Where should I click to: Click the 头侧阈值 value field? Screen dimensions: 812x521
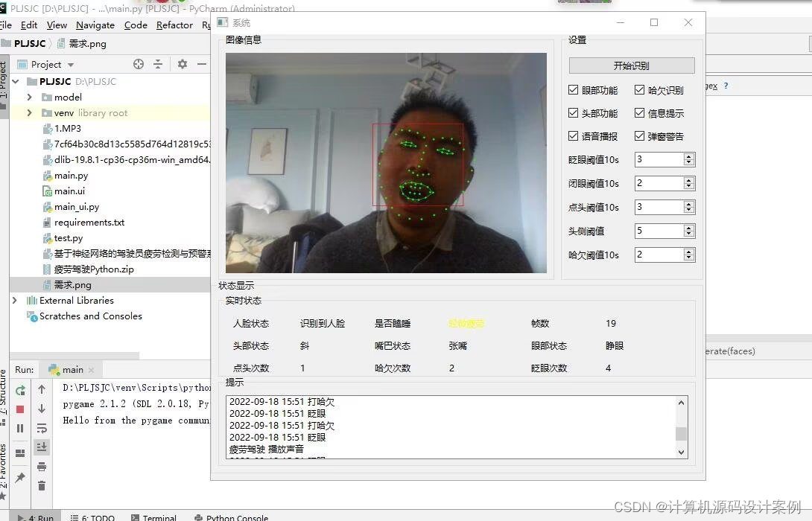[659, 231]
